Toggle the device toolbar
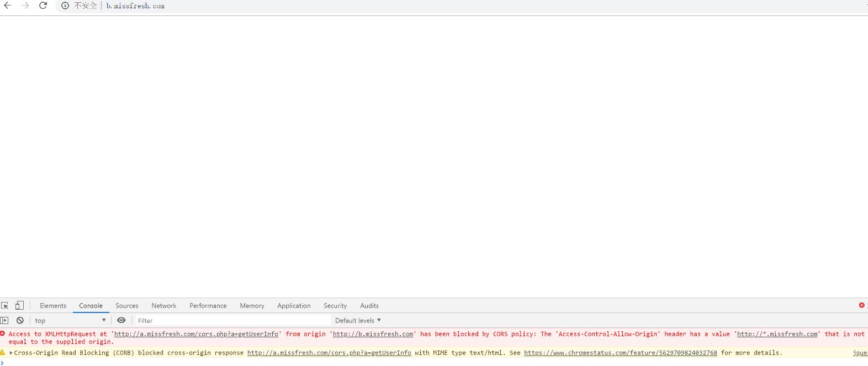868x366 pixels. point(19,305)
